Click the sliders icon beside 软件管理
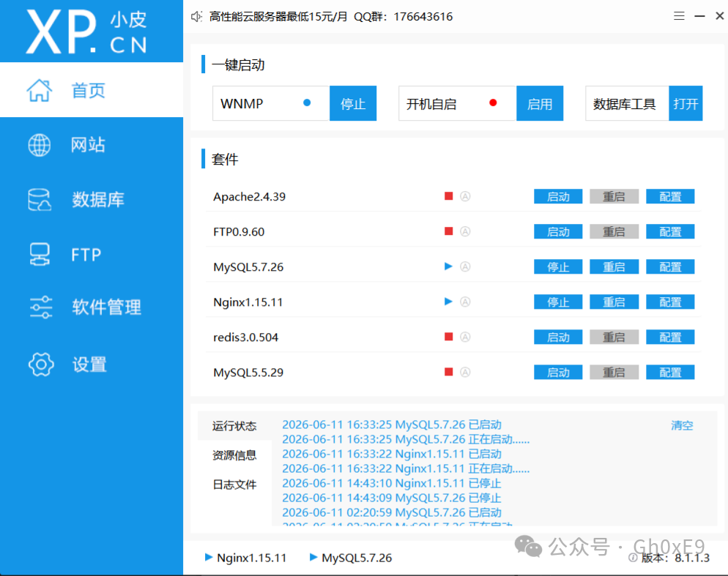 point(41,307)
